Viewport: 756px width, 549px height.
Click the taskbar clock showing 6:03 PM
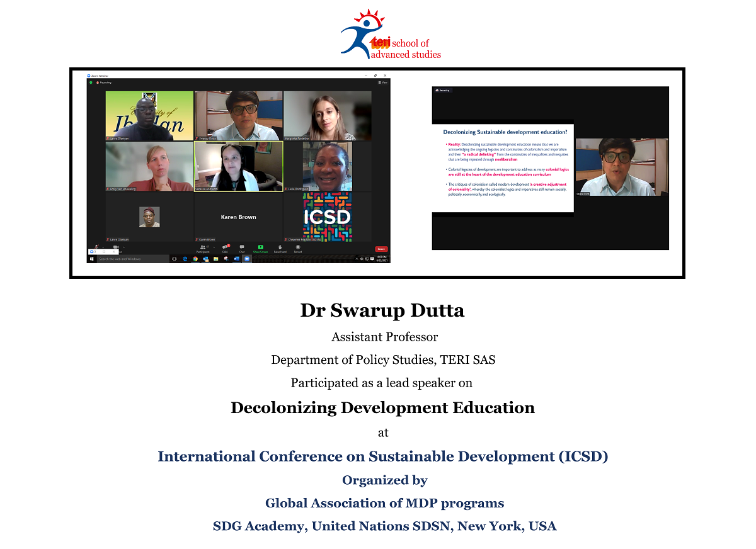click(382, 259)
